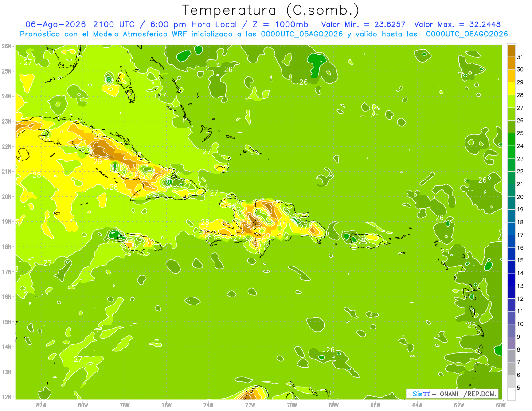Click the '78W' longitude axis label
This screenshot has height=411, width=532.
(x=125, y=405)
